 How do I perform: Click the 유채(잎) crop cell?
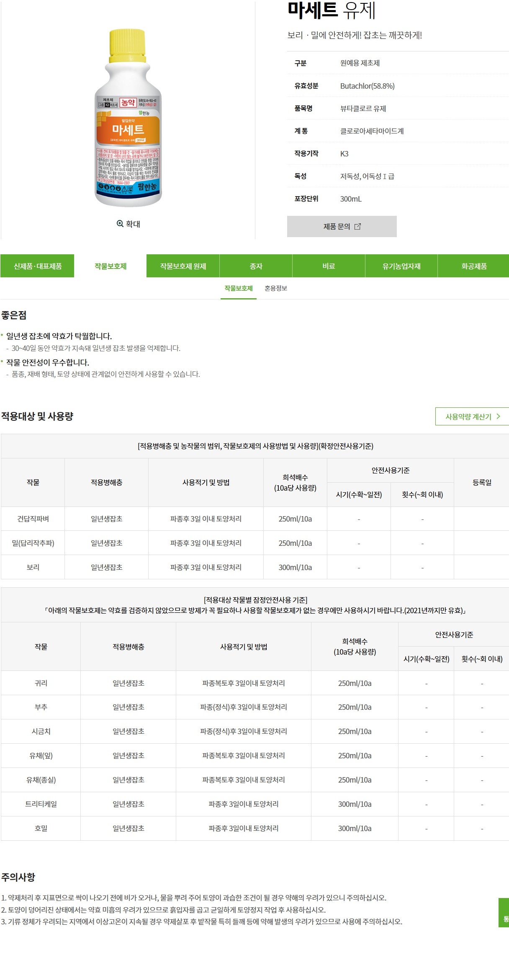[x=41, y=755]
